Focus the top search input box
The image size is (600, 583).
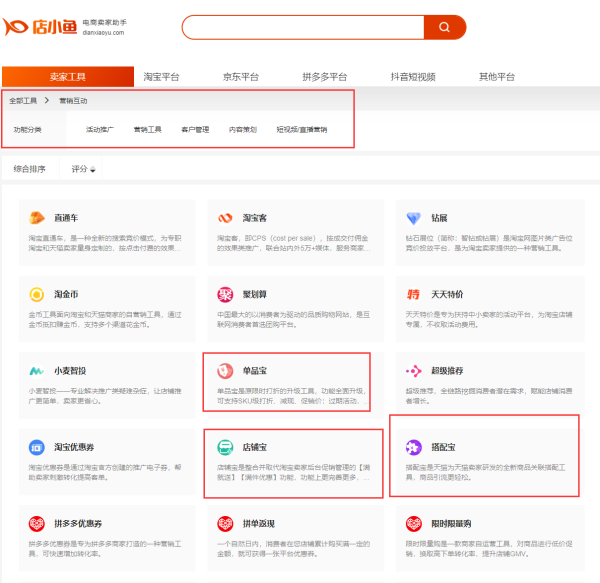coord(303,27)
